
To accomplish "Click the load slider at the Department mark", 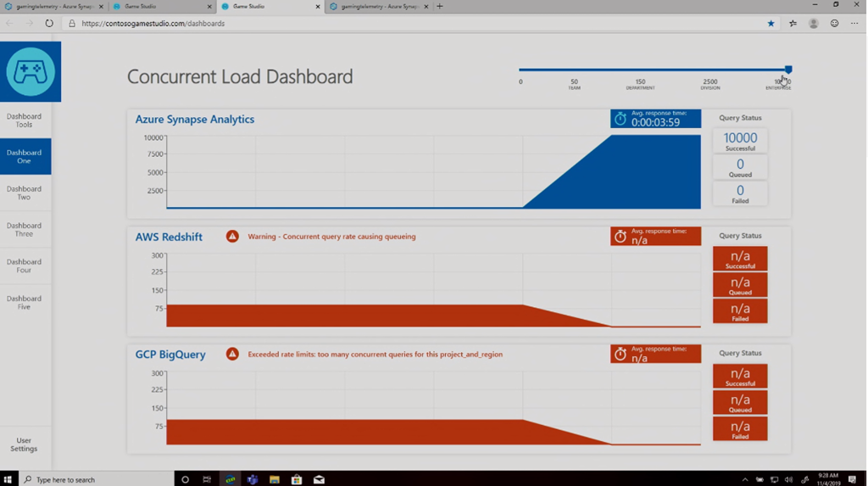I will coord(641,70).
